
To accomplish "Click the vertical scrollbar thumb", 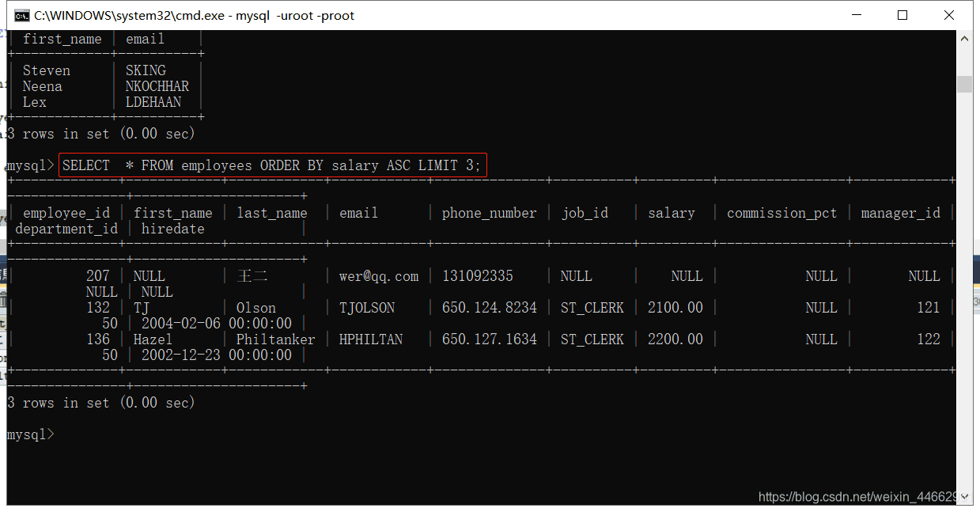I will point(964,84).
